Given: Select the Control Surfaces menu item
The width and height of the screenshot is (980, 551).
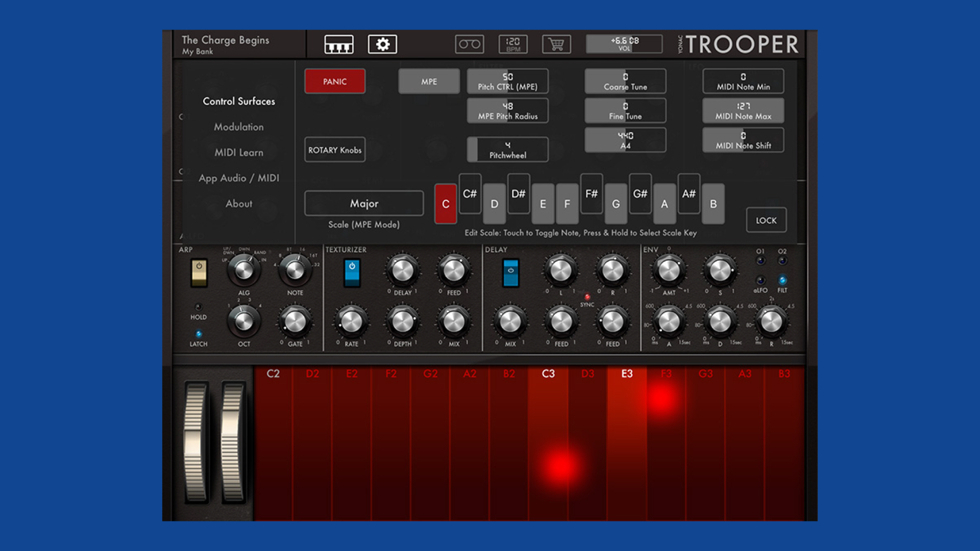Looking at the screenshot, I should [239, 101].
